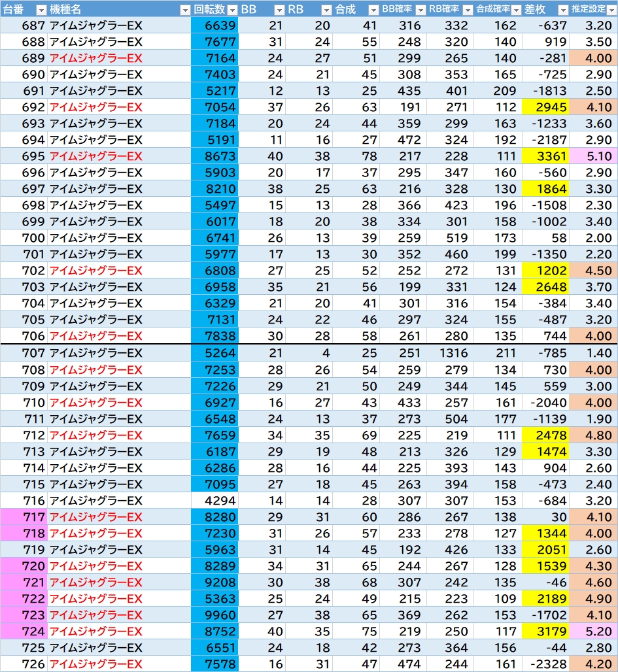618x672 pixels.
Task: Select 差枚 cell 919
Action: pos(545,42)
